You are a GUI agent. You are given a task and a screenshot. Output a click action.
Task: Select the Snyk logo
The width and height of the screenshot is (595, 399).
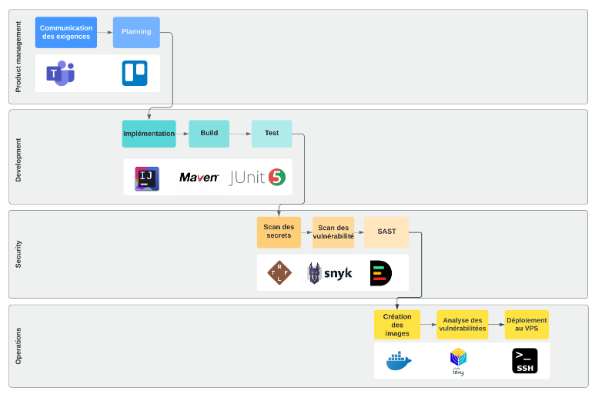(329, 273)
